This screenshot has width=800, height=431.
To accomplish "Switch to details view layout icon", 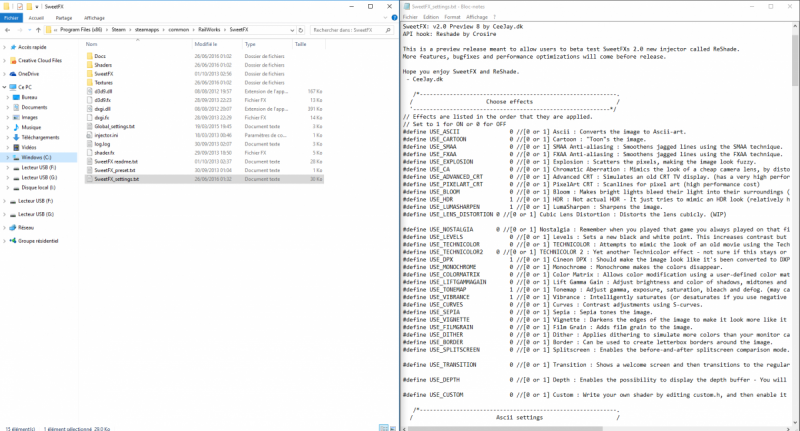I will [383, 428].
